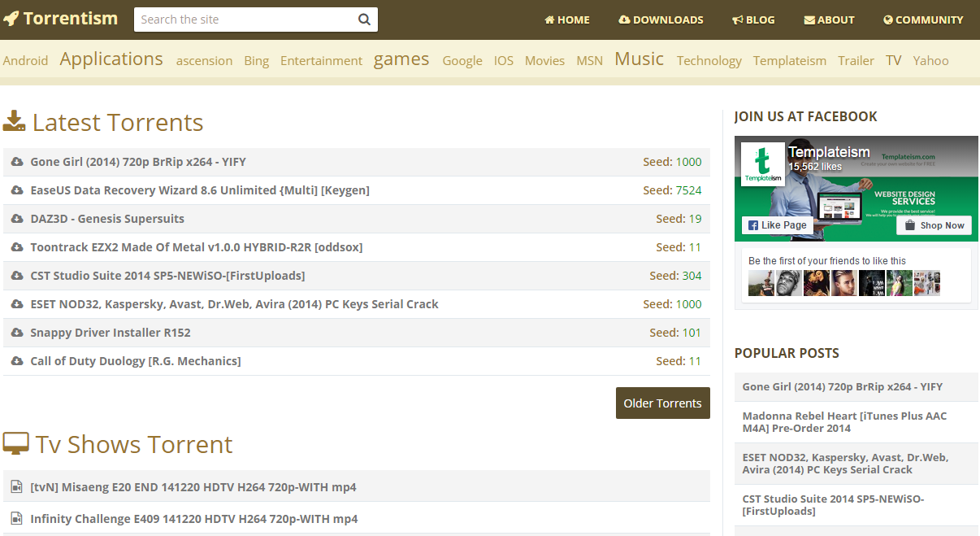Click the download icon beside EaseUS Data Recovery

click(x=17, y=190)
